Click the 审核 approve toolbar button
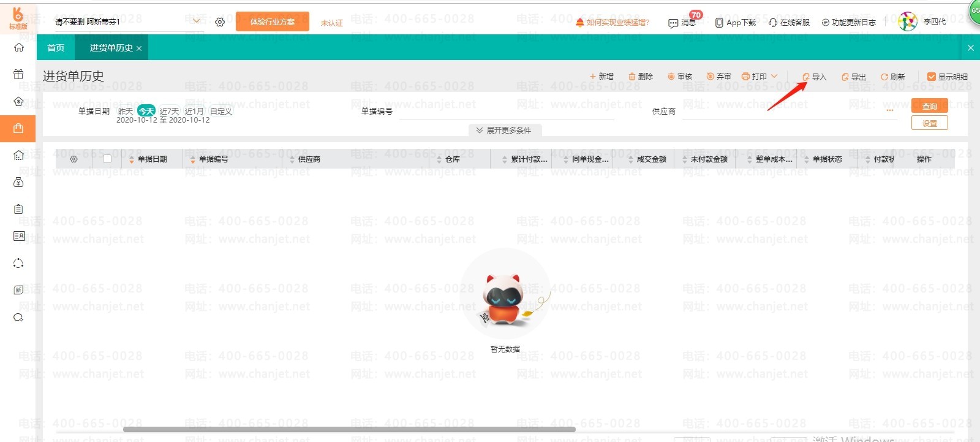This screenshot has width=980, height=442. pyautogui.click(x=680, y=77)
